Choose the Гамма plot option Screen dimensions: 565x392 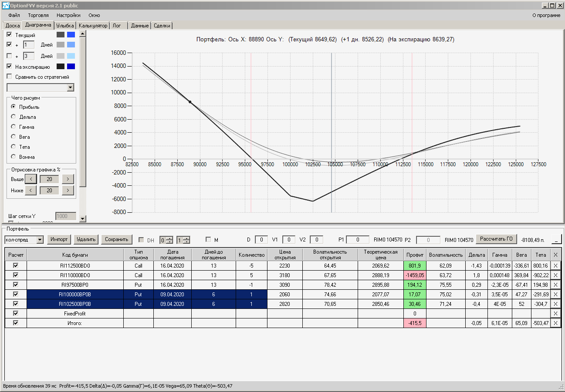(x=14, y=127)
